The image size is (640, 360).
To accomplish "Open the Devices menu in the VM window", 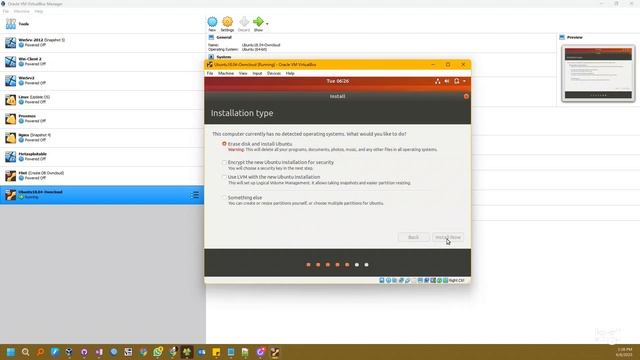I will point(274,73).
